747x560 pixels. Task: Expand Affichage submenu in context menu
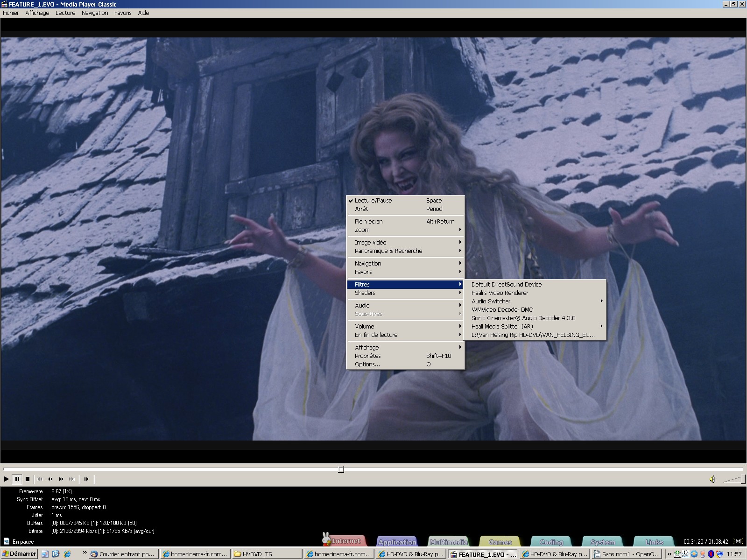tap(405, 347)
